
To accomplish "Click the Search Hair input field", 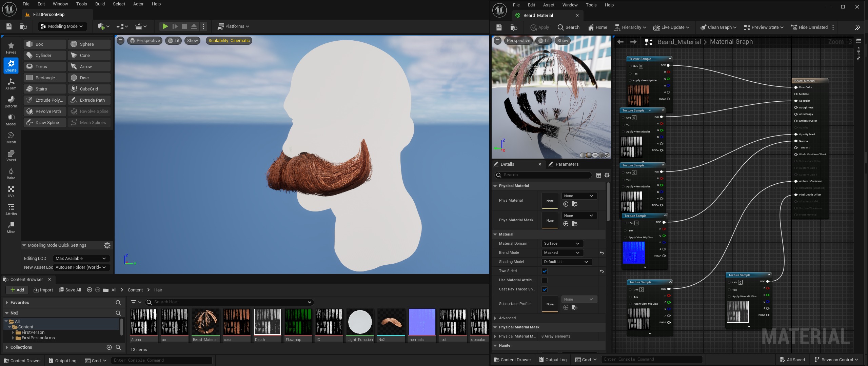I will click(x=229, y=302).
